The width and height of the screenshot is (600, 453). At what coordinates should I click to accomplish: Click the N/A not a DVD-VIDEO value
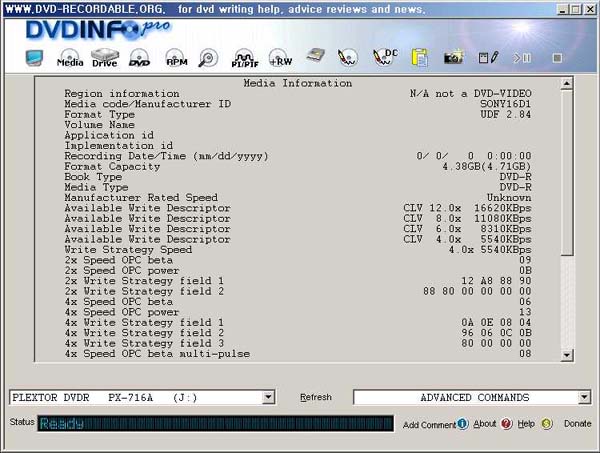click(470, 93)
